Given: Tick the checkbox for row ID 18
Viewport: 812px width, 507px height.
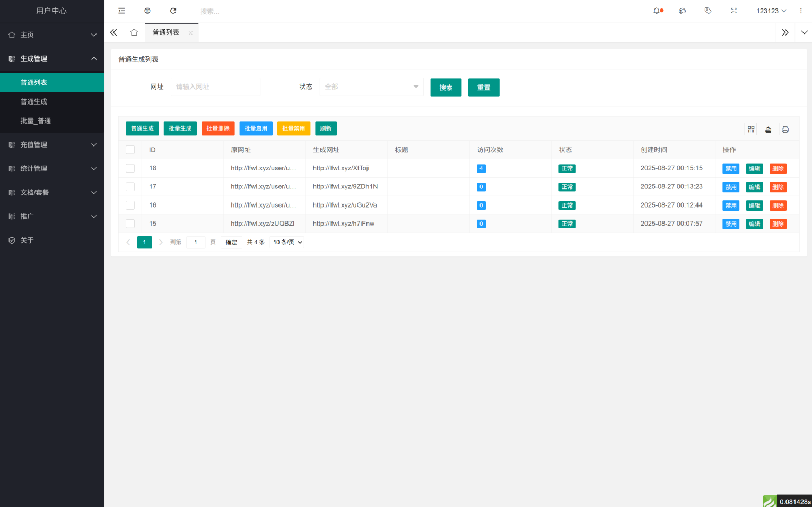Looking at the screenshot, I should pyautogui.click(x=130, y=168).
